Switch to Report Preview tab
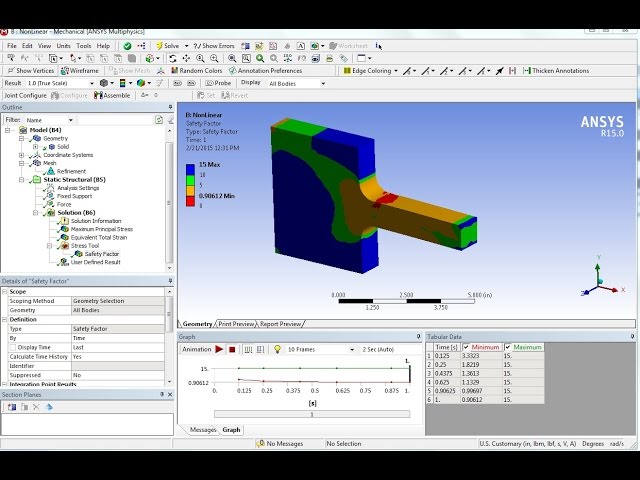Screen dimensions: 640x480 click(280, 324)
